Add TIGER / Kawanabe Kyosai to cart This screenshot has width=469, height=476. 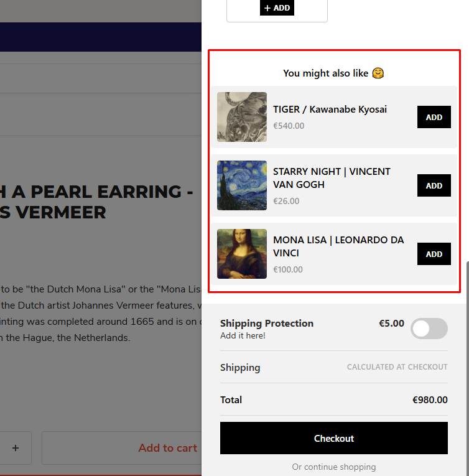click(x=434, y=117)
